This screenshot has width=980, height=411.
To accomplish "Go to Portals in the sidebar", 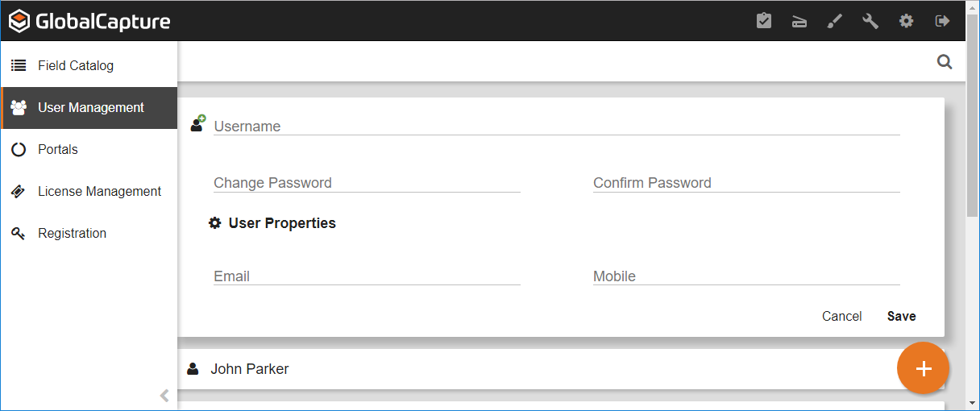I will point(58,149).
